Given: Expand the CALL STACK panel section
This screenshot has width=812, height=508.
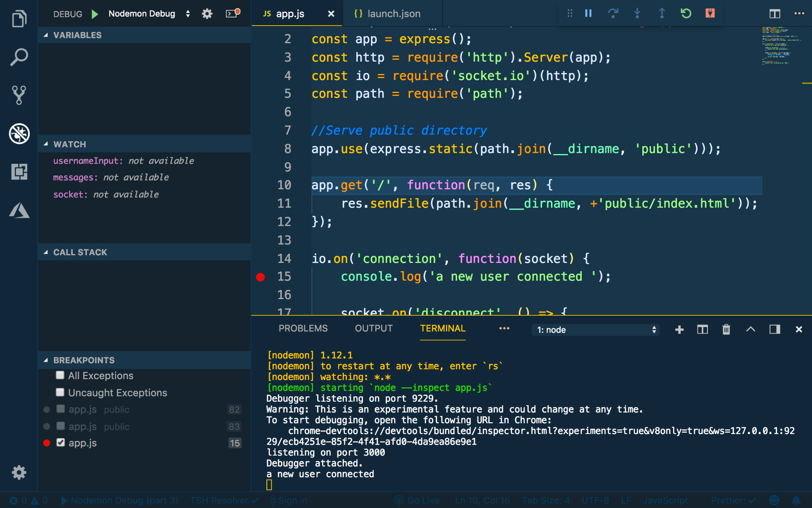Looking at the screenshot, I should [80, 252].
